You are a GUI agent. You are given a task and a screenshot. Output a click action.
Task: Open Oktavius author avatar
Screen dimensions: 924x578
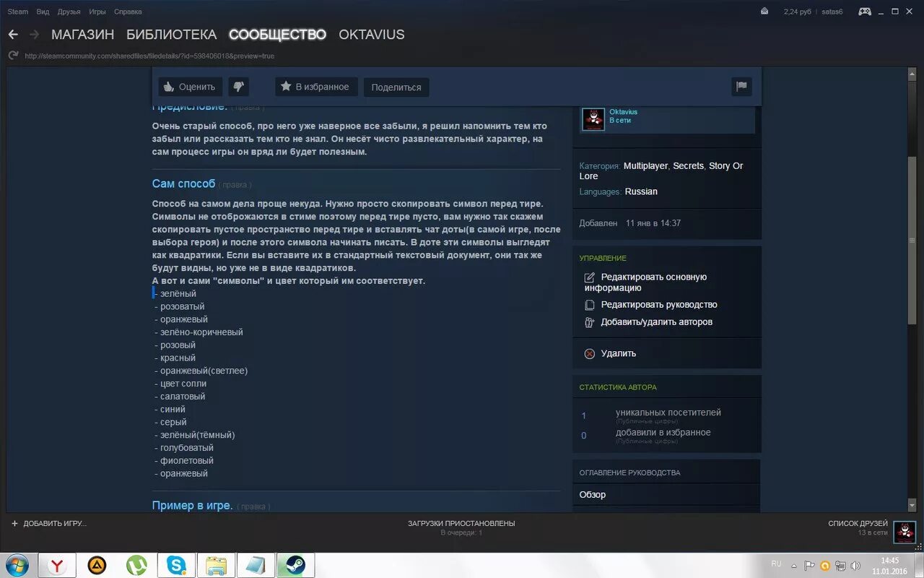pos(593,118)
